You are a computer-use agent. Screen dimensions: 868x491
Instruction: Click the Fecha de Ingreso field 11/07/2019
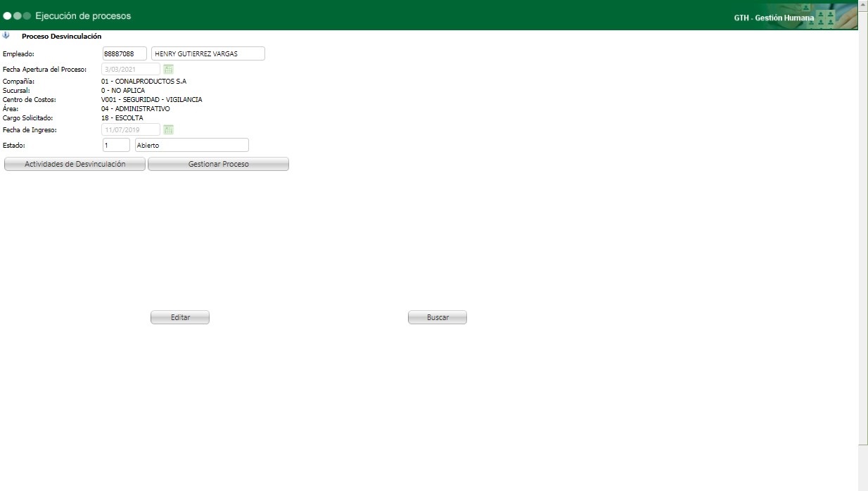131,129
